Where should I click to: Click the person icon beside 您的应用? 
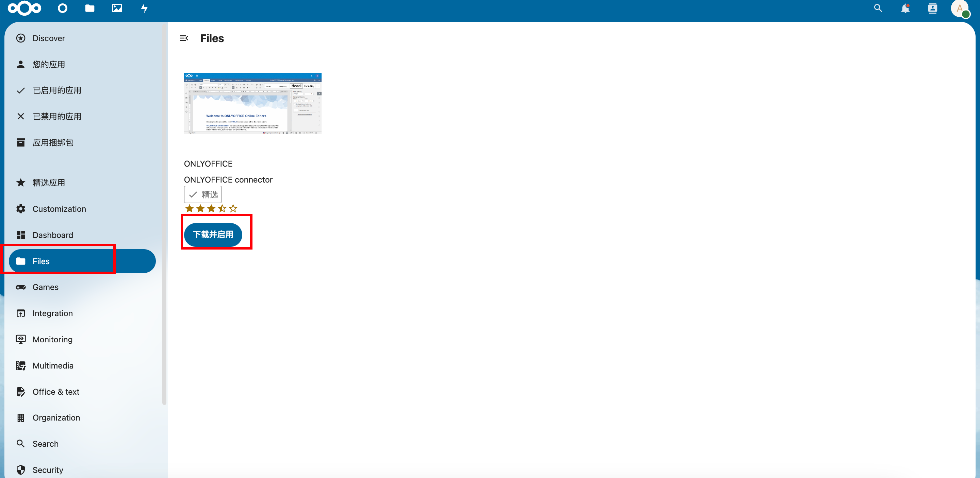pyautogui.click(x=21, y=64)
